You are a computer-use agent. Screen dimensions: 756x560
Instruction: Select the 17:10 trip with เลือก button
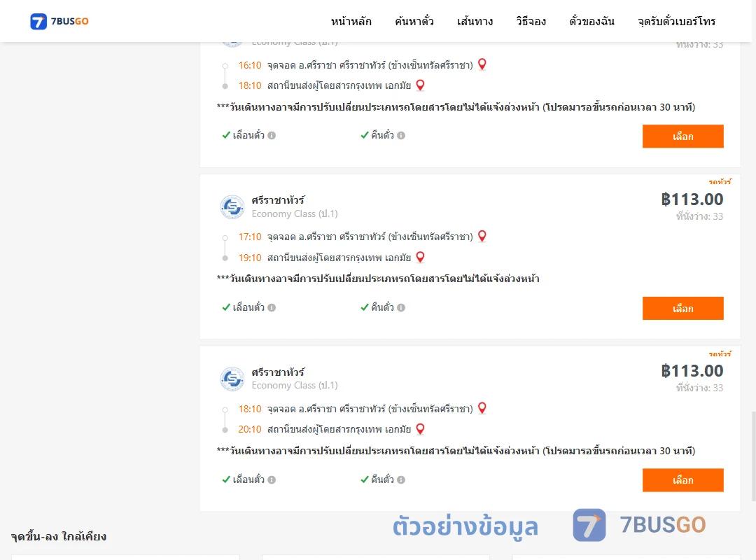(682, 308)
